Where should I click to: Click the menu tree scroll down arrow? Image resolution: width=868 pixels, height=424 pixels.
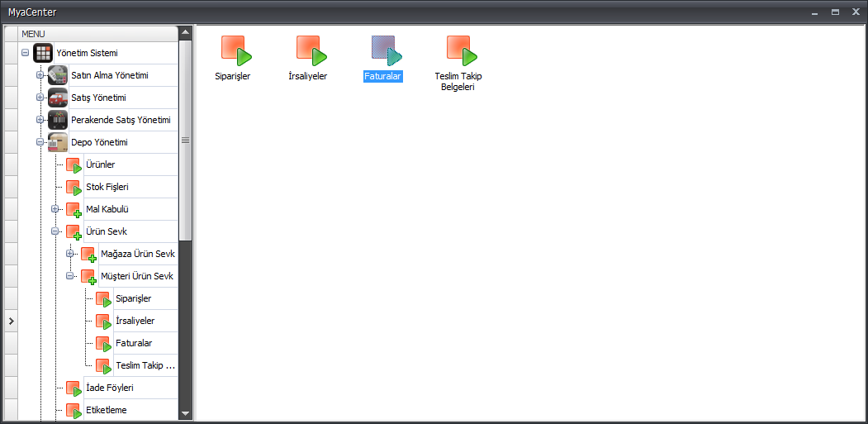click(x=186, y=414)
